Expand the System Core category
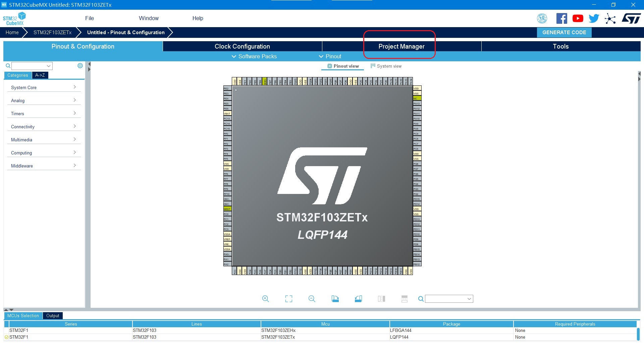This screenshot has height=345, width=644. click(x=44, y=87)
